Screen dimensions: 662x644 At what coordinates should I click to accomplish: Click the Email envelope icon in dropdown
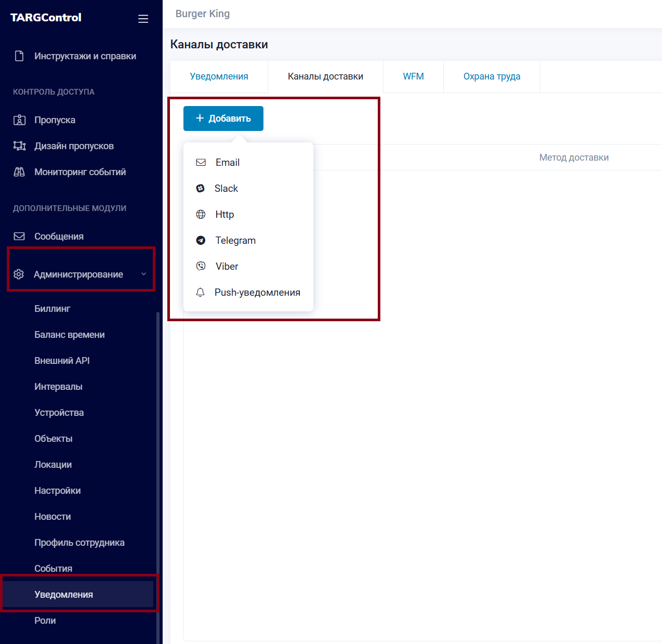pos(201,163)
